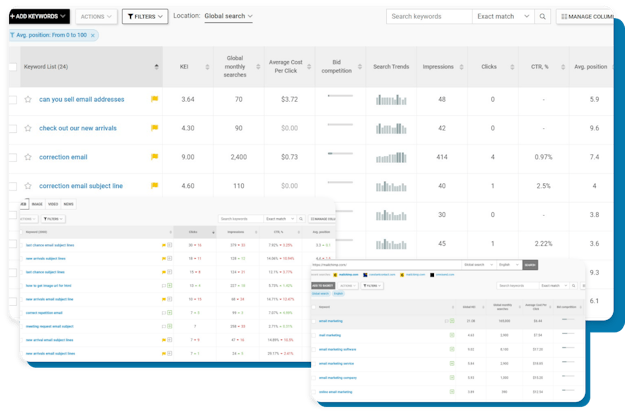Image resolution: width=625 pixels, height=414 pixels.
Task: Click yellow note flag for 'correction email'
Action: [154, 157]
